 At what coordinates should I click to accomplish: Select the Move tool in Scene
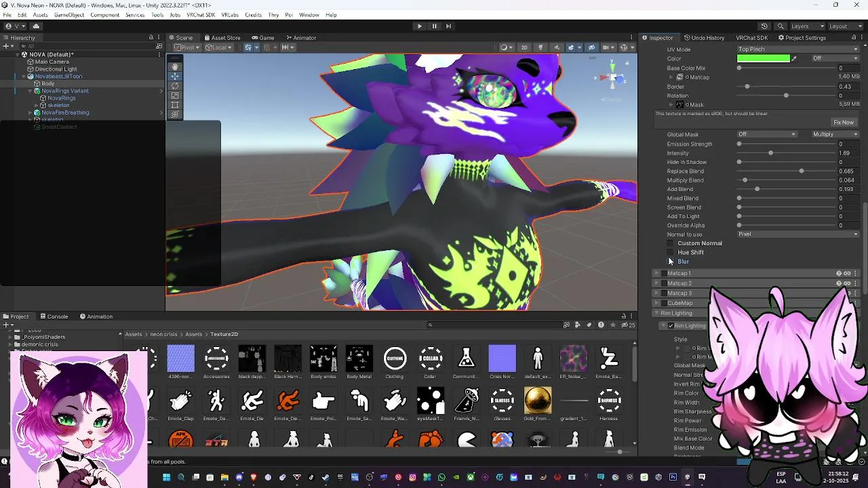click(175, 76)
